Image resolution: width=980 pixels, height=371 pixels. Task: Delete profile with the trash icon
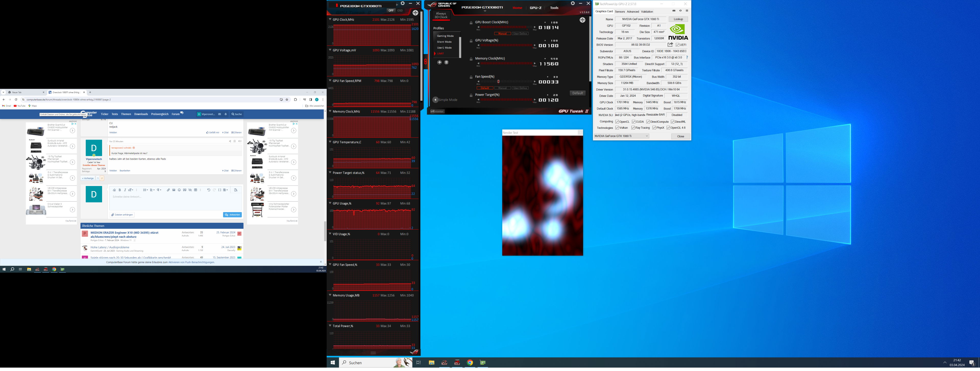point(447,63)
